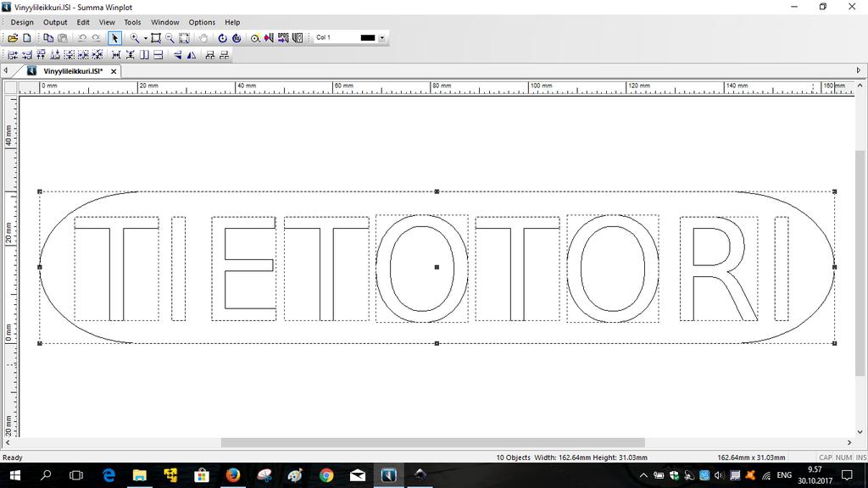The image size is (868, 488).
Task: Distribute objects with horizontal spacing
Action: click(116, 55)
